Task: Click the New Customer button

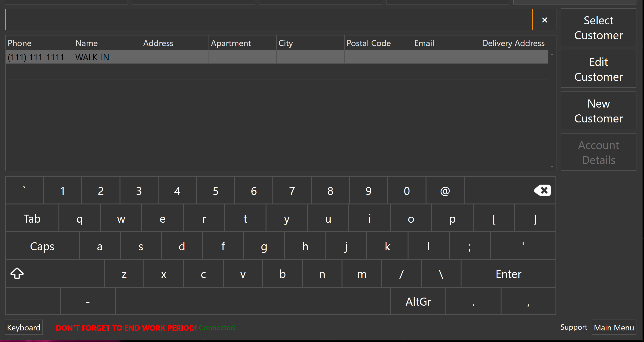Action: pyautogui.click(x=599, y=110)
